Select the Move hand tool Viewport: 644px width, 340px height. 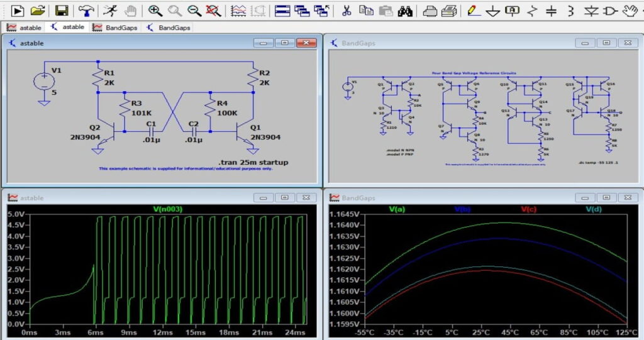(630, 11)
